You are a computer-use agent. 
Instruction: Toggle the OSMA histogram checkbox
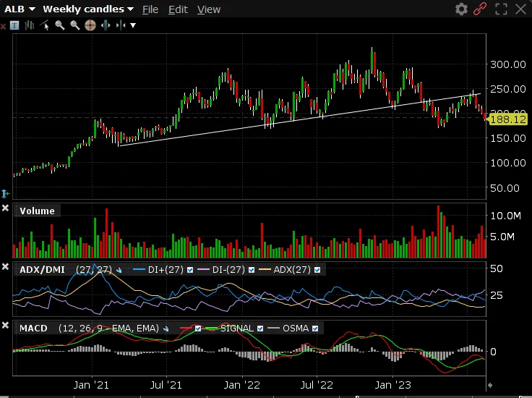tap(315, 329)
